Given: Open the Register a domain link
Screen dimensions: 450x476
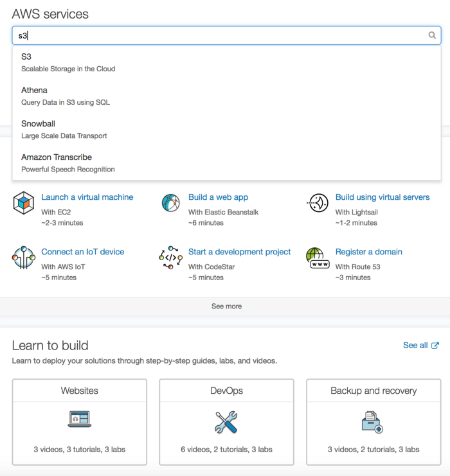Looking at the screenshot, I should (x=368, y=252).
